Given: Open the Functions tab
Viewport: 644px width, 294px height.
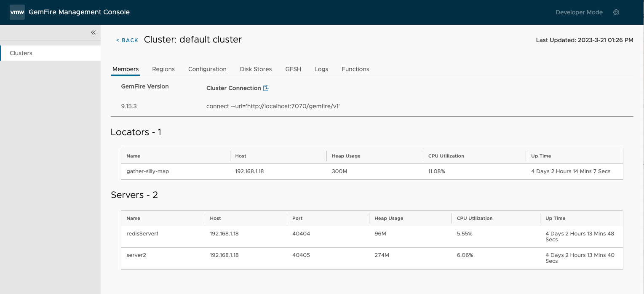Looking at the screenshot, I should (x=355, y=69).
